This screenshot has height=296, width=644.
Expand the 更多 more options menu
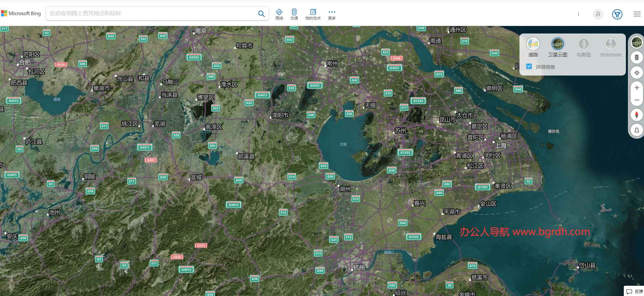pyautogui.click(x=332, y=14)
